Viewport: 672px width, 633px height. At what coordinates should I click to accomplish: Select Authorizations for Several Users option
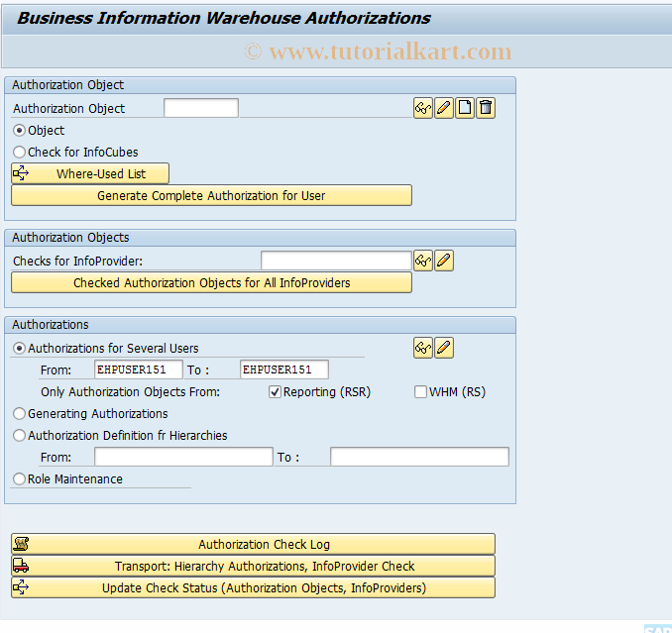[19, 348]
